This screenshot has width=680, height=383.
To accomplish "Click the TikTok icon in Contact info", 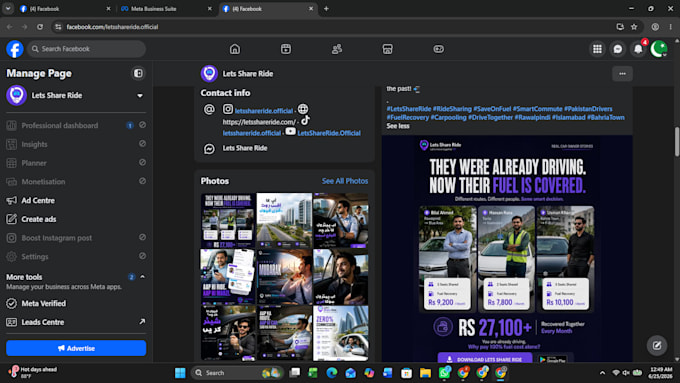I will [305, 120].
